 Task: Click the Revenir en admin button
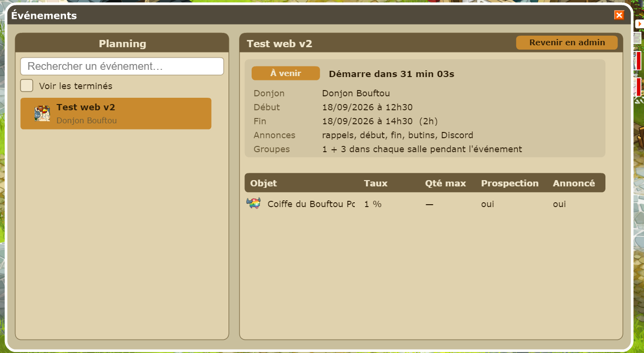pos(567,42)
